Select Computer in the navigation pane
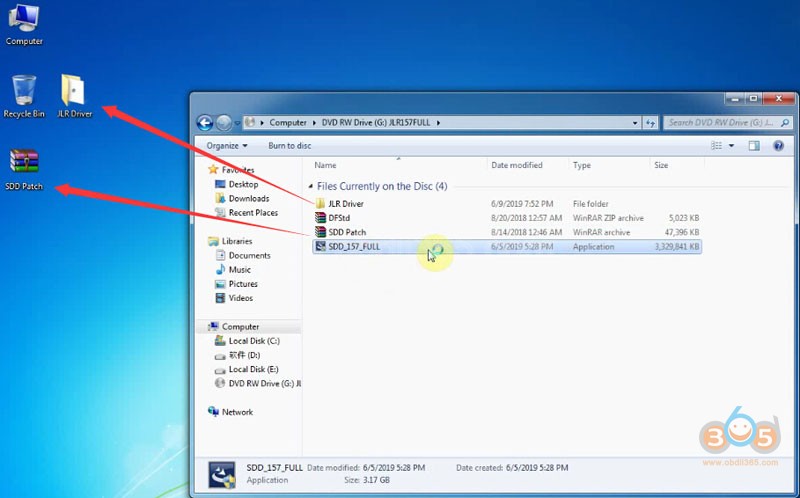This screenshot has width=800, height=498. (240, 327)
